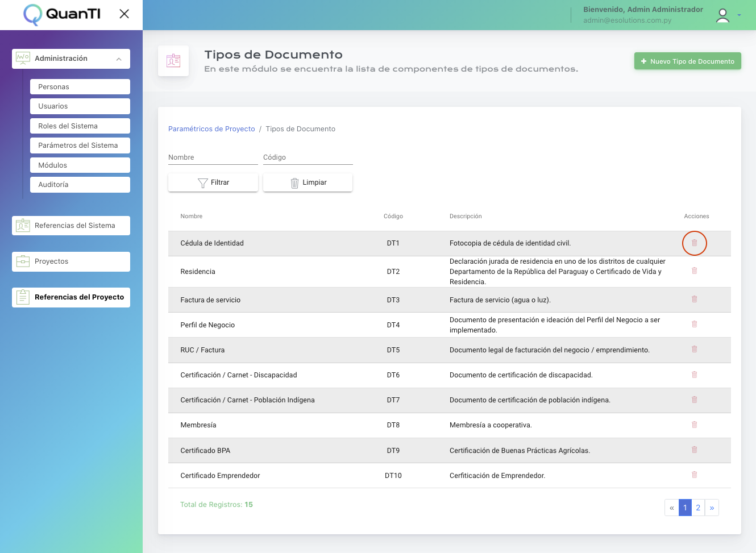Delete the Población Indígena certification row
This screenshot has height=553, width=756.
click(694, 400)
